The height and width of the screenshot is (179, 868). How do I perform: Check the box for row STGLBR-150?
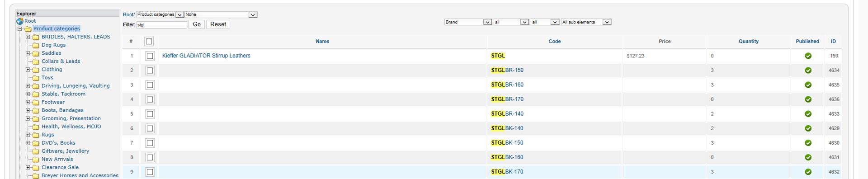tap(150, 71)
